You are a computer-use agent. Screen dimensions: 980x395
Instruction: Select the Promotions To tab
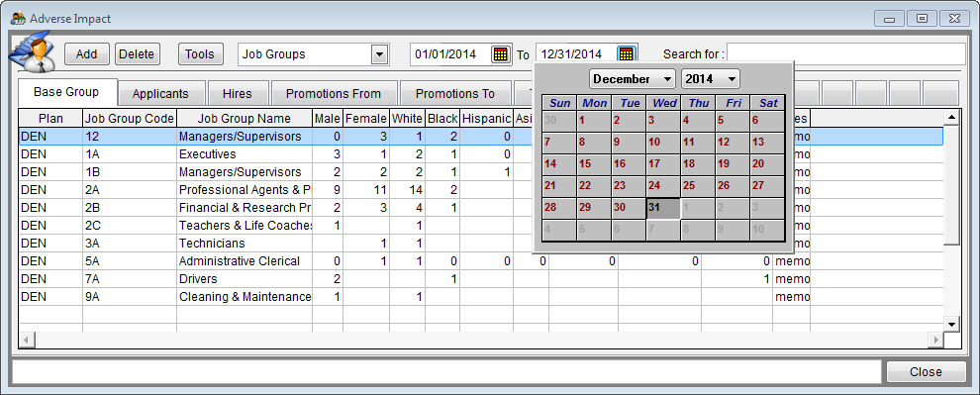pyautogui.click(x=455, y=94)
